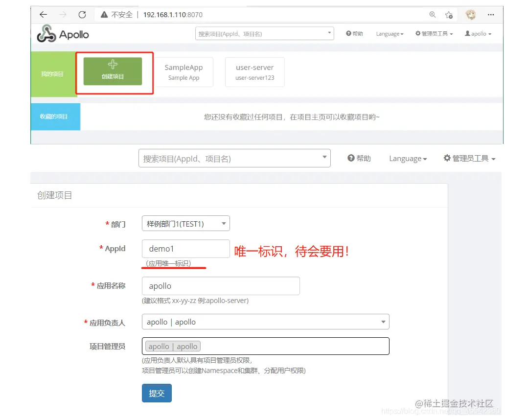Click the user icon beside apollo menu
The height and width of the screenshot is (420, 505).
(467, 33)
